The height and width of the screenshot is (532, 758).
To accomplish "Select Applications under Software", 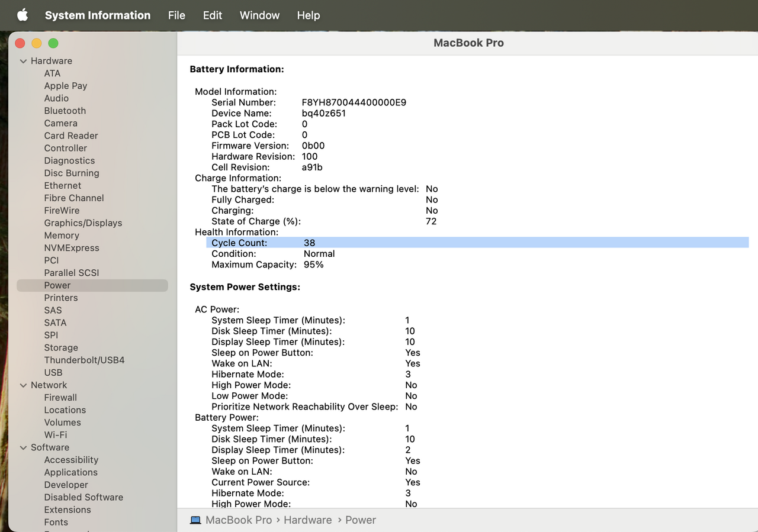I will [71, 472].
